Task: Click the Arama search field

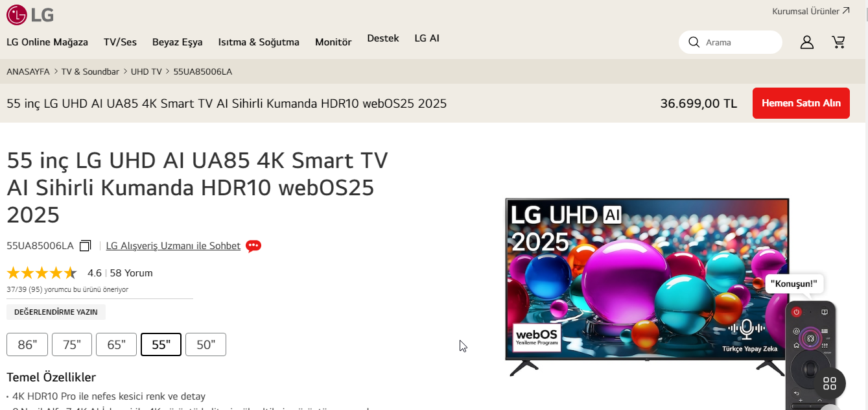Action: point(731,42)
